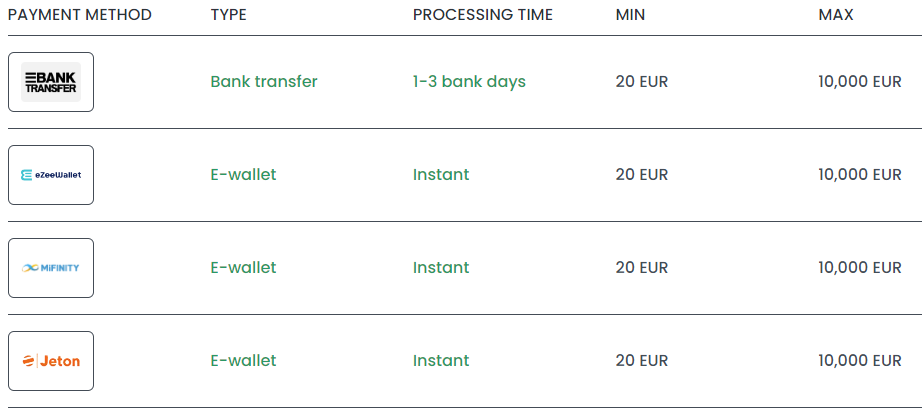This screenshot has height=412, width=922.
Task: Click 10,000 EUR maximum in Jeton row
Action: (x=860, y=360)
